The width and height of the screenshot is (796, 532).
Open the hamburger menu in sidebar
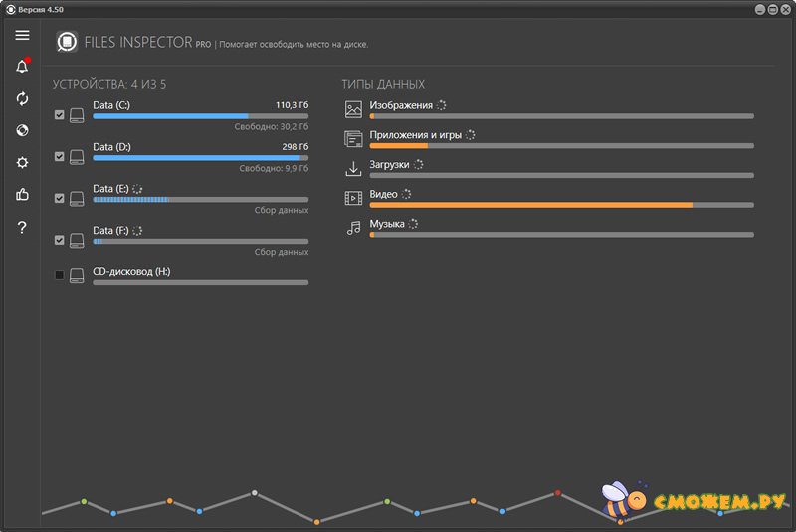[x=22, y=35]
